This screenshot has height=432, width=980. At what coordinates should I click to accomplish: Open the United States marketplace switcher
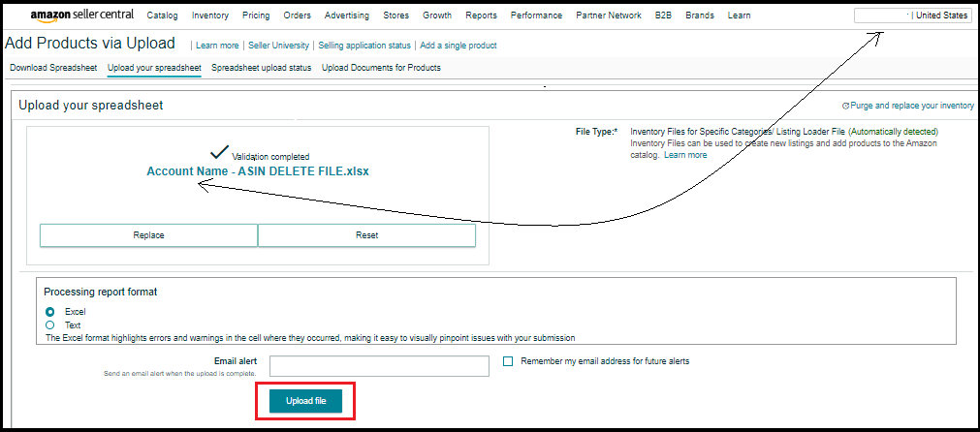tap(912, 15)
